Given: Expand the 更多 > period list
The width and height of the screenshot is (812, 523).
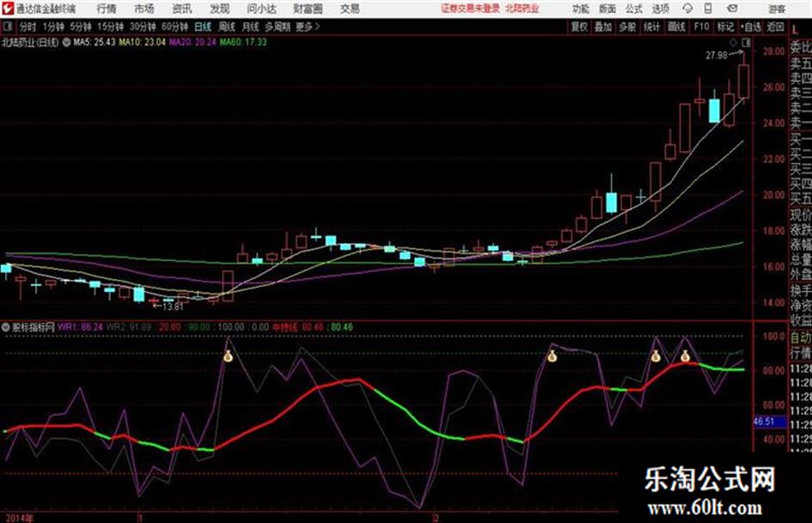Looking at the screenshot, I should coord(308,27).
